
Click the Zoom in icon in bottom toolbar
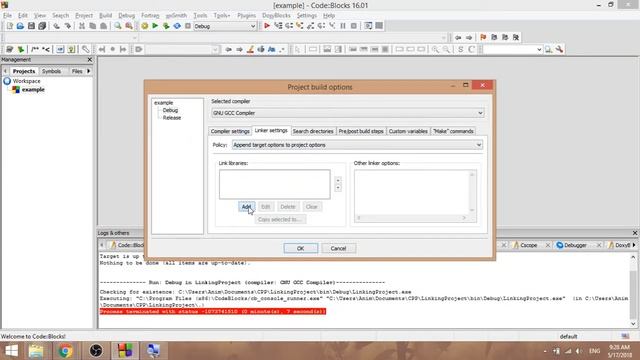click(436, 49)
